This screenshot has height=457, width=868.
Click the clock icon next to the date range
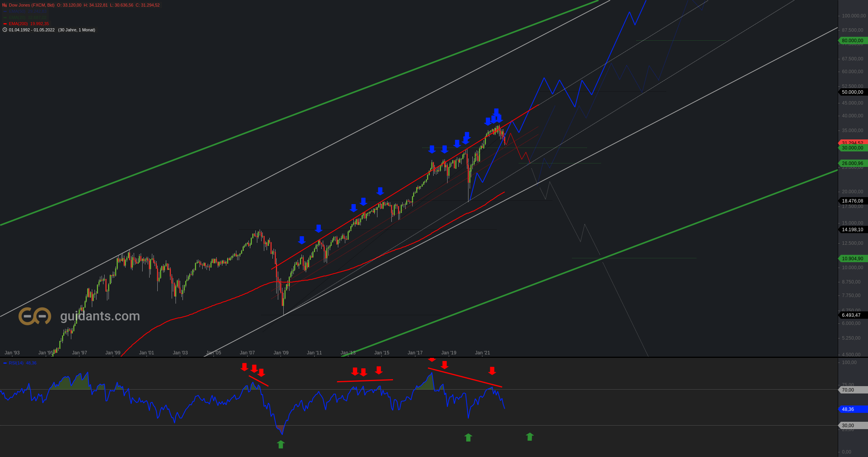[5, 30]
